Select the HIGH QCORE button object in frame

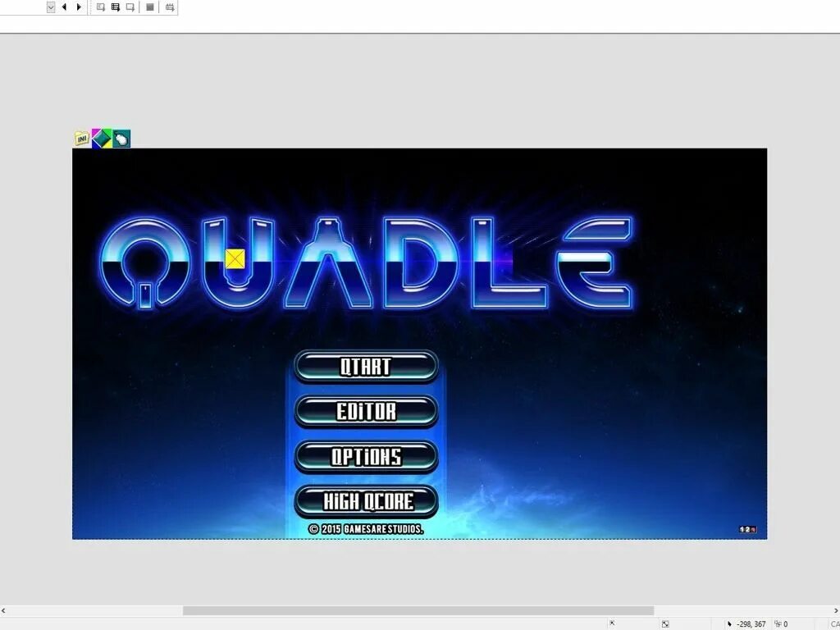[367, 501]
